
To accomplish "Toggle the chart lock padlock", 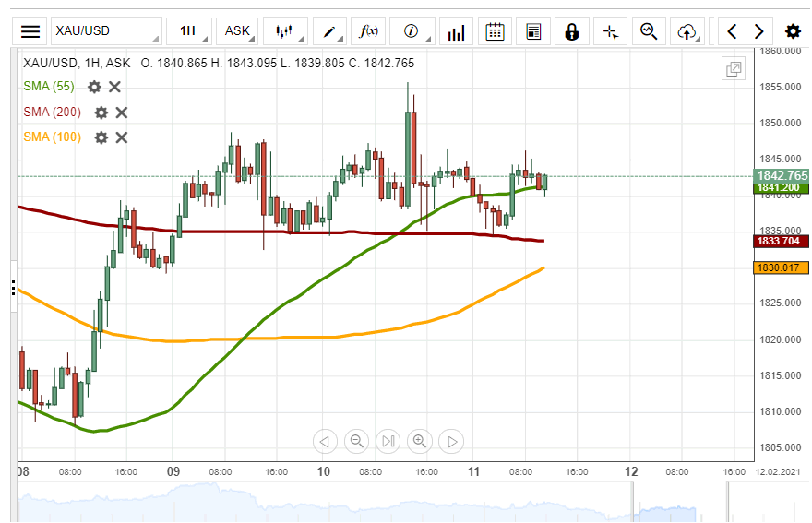I will [572, 31].
